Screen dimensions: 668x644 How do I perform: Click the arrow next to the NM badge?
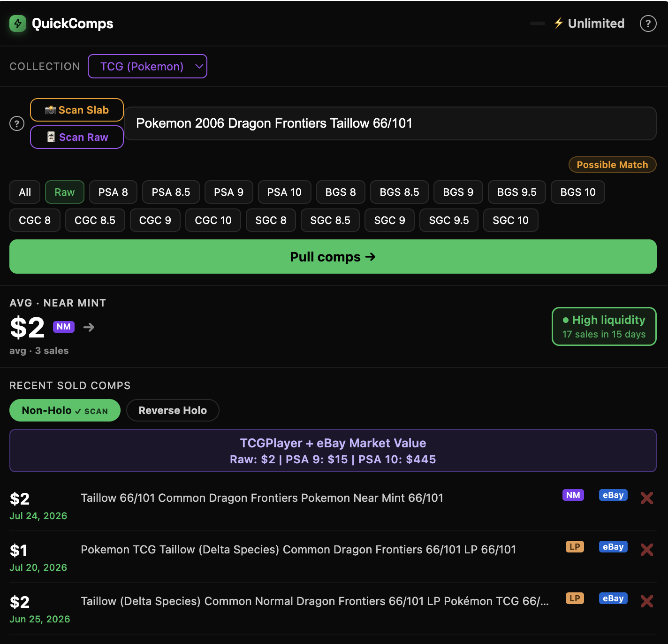(x=89, y=327)
